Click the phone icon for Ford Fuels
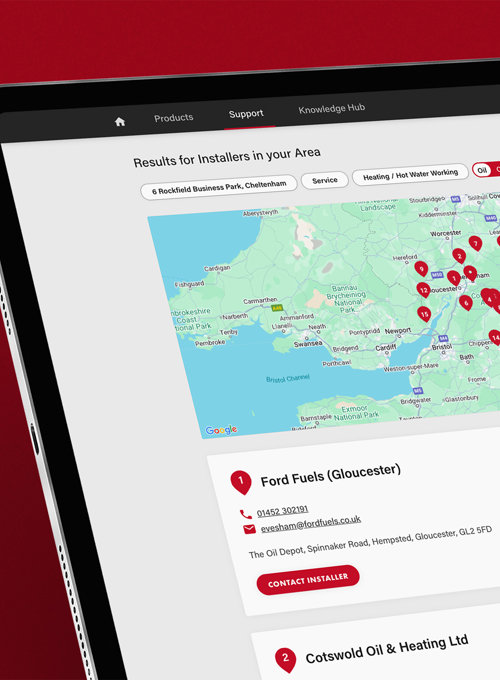Image resolution: width=500 pixels, height=680 pixels. [246, 514]
